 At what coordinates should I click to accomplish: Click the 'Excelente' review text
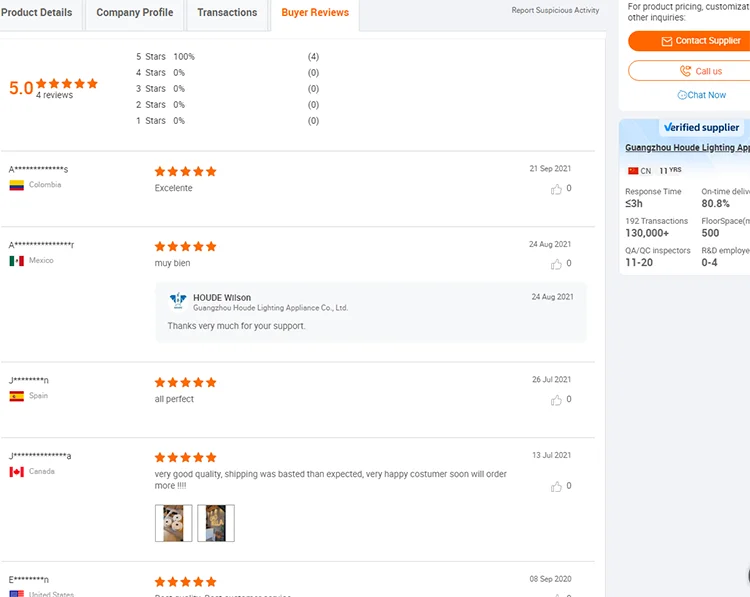[x=173, y=188]
